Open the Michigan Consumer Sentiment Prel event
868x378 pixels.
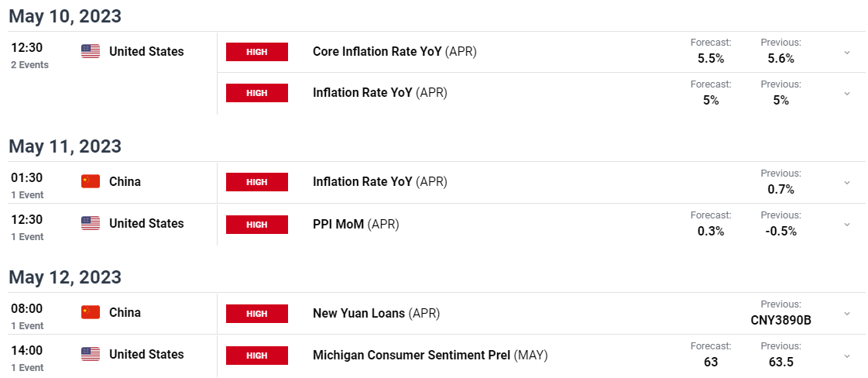(430, 355)
